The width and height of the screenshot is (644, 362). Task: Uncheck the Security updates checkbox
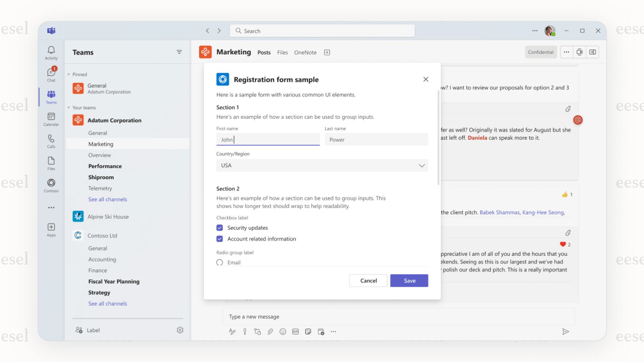pos(220,228)
